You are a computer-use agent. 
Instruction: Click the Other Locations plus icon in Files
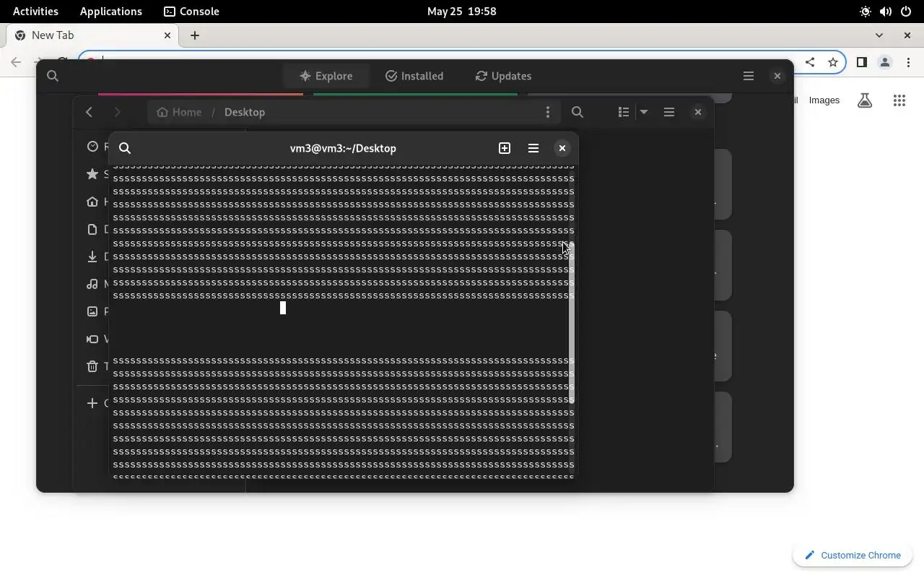tap(92, 403)
